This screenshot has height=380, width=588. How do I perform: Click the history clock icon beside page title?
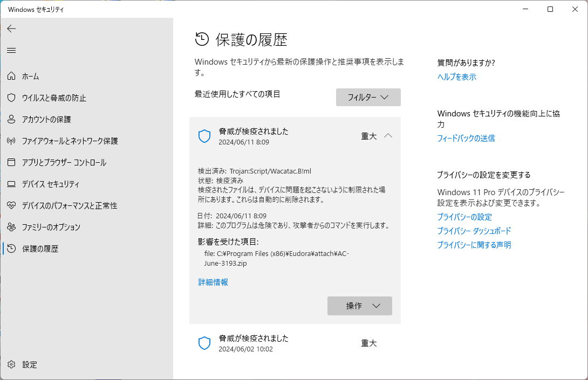point(202,39)
